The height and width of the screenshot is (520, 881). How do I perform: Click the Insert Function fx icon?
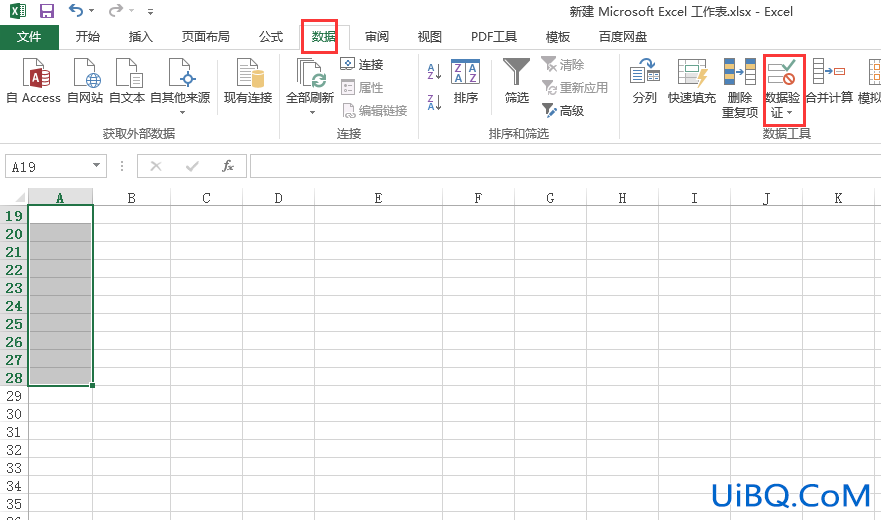pyautogui.click(x=228, y=166)
